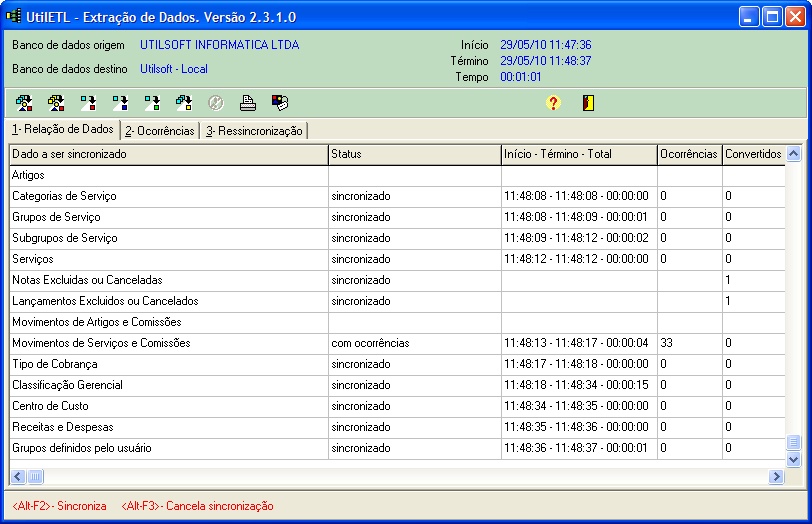Select the Grupos de Serviço row
The width and height of the screenshot is (812, 524).
click(397, 217)
